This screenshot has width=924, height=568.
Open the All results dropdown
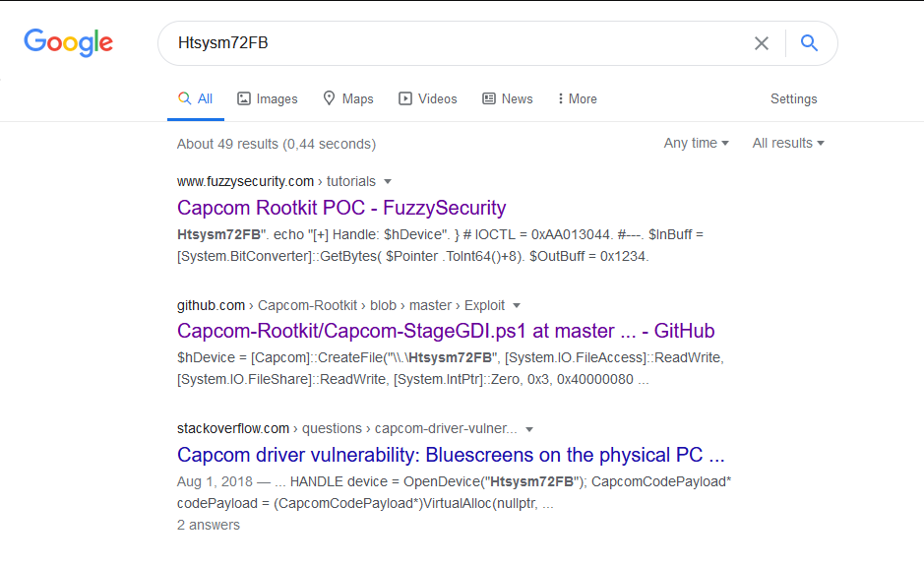click(788, 143)
